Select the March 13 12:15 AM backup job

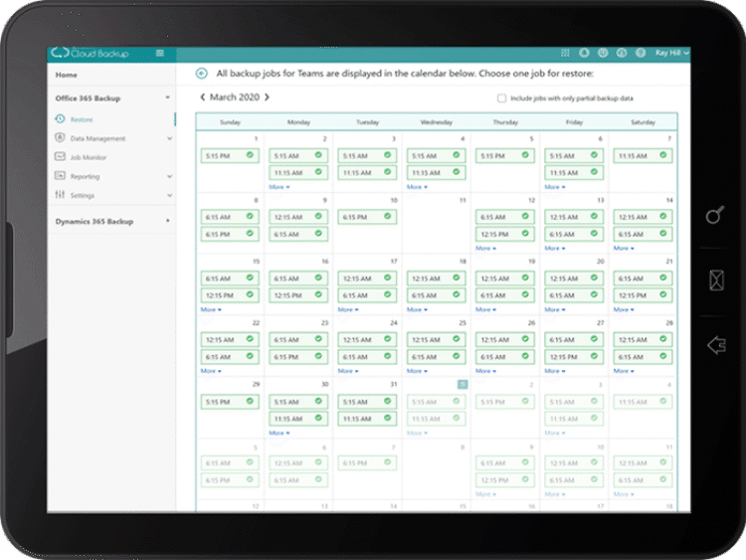[x=574, y=217]
